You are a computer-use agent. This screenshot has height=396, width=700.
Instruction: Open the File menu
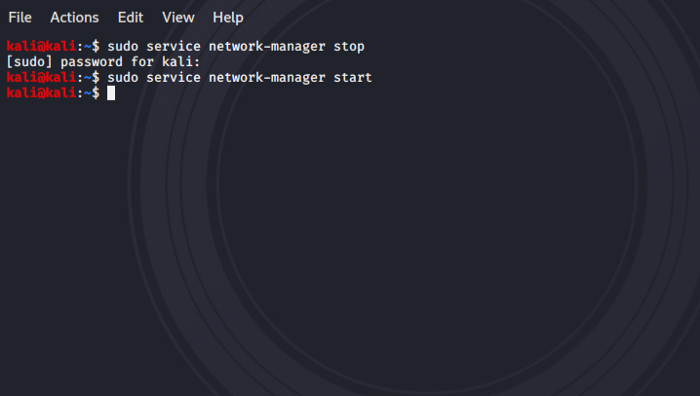20,17
